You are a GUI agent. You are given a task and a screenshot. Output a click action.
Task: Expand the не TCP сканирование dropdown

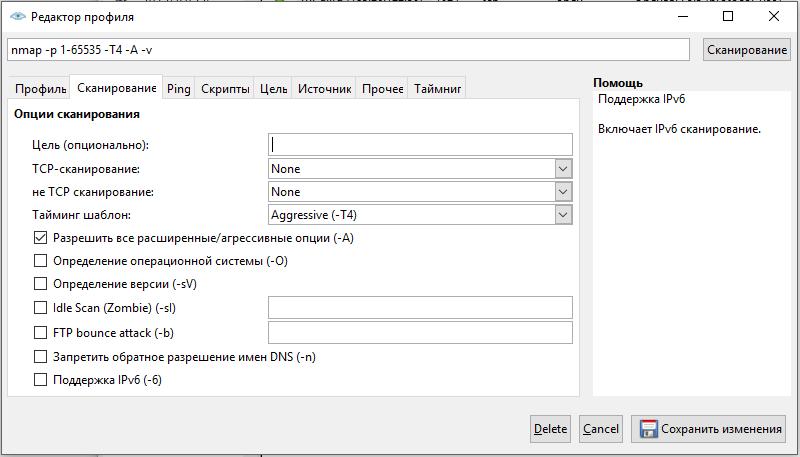click(420, 192)
